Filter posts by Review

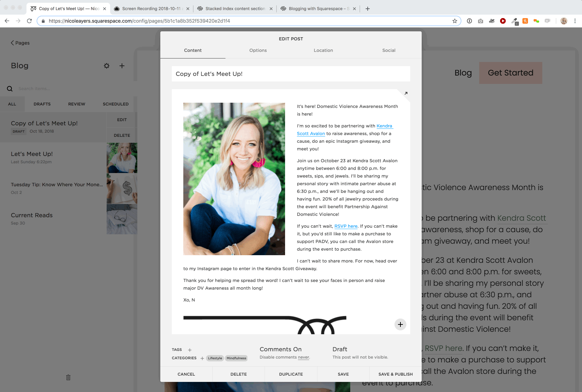[x=77, y=104]
